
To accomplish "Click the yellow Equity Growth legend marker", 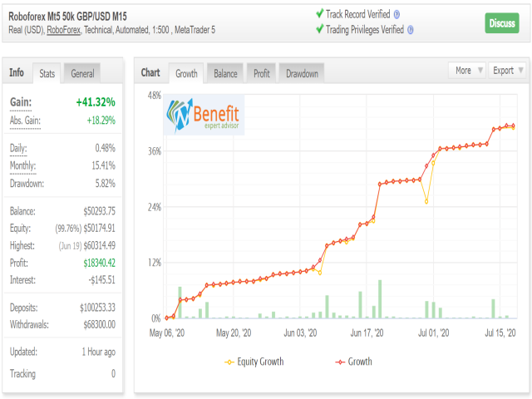I will [x=230, y=362].
